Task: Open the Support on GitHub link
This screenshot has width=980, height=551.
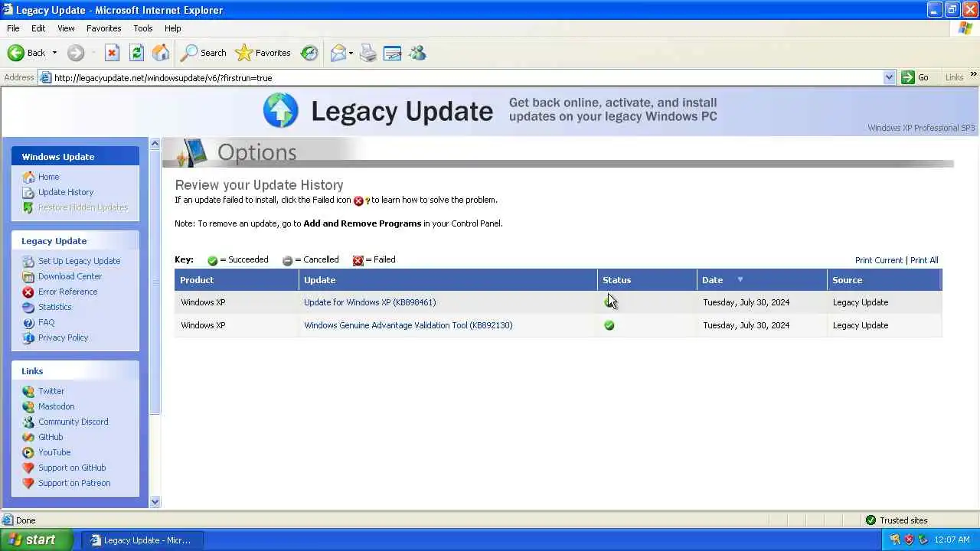Action: pyautogui.click(x=72, y=468)
